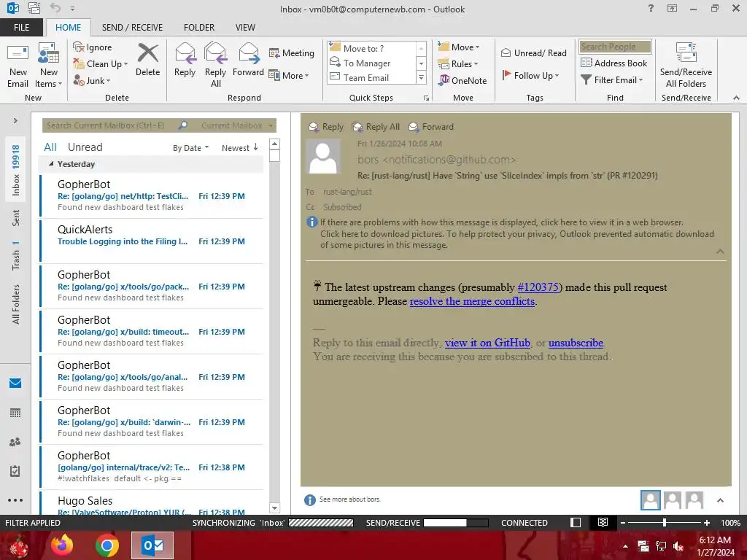Switch to Reading view in status bar
The height and width of the screenshot is (560, 747).
(x=603, y=522)
